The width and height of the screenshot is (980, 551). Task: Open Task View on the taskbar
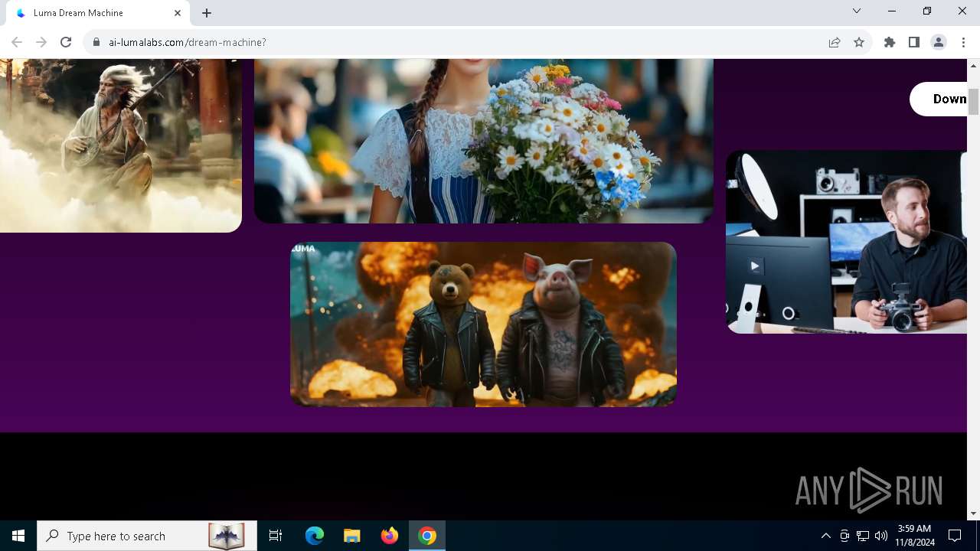[x=276, y=536]
